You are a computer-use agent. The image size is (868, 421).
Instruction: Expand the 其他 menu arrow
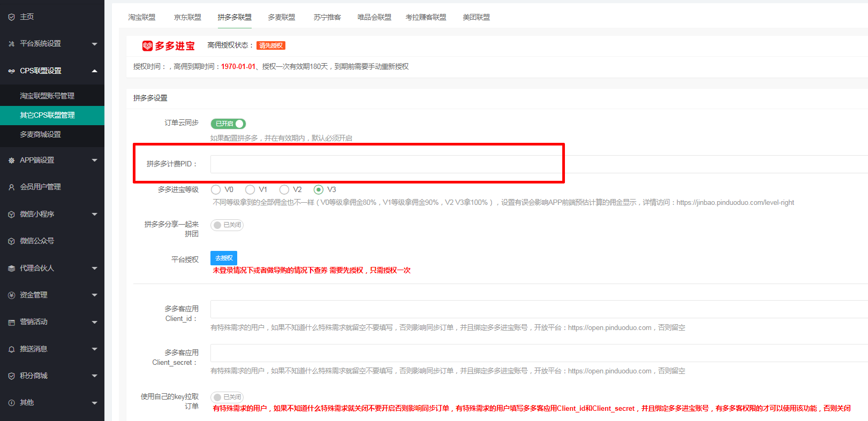pyautogui.click(x=95, y=403)
